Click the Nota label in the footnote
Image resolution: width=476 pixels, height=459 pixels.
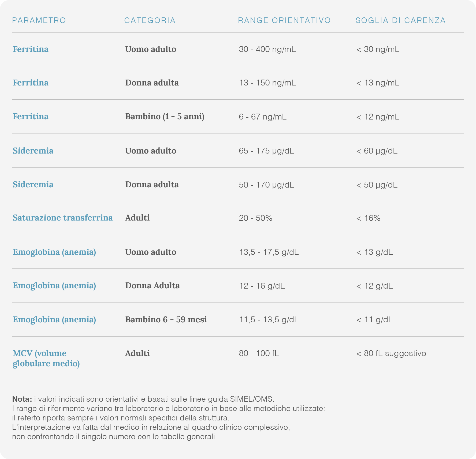click(22, 399)
